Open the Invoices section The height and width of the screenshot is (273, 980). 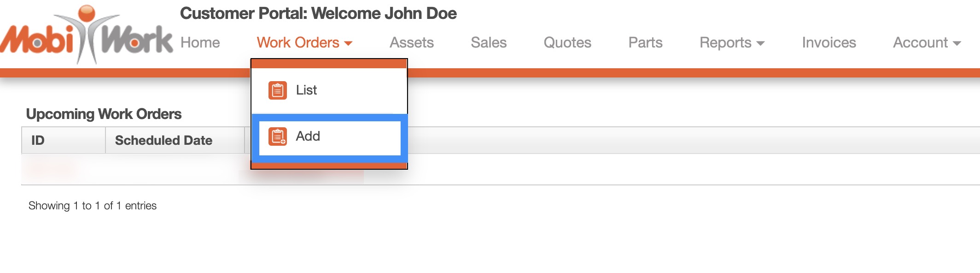pyautogui.click(x=829, y=42)
